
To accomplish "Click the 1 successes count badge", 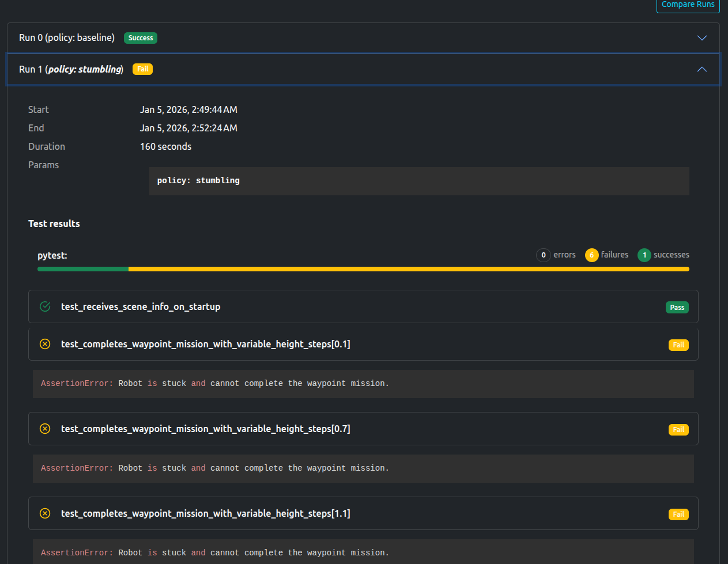I will 644,255.
